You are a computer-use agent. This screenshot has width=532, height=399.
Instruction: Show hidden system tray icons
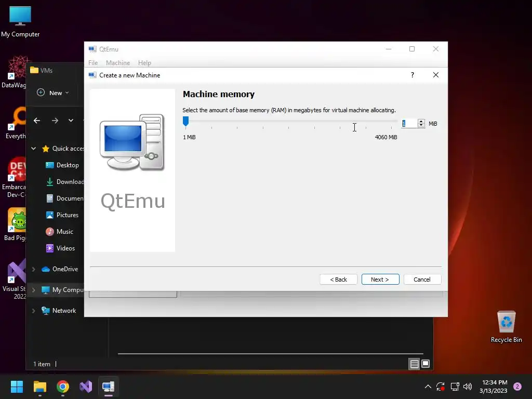(x=428, y=387)
